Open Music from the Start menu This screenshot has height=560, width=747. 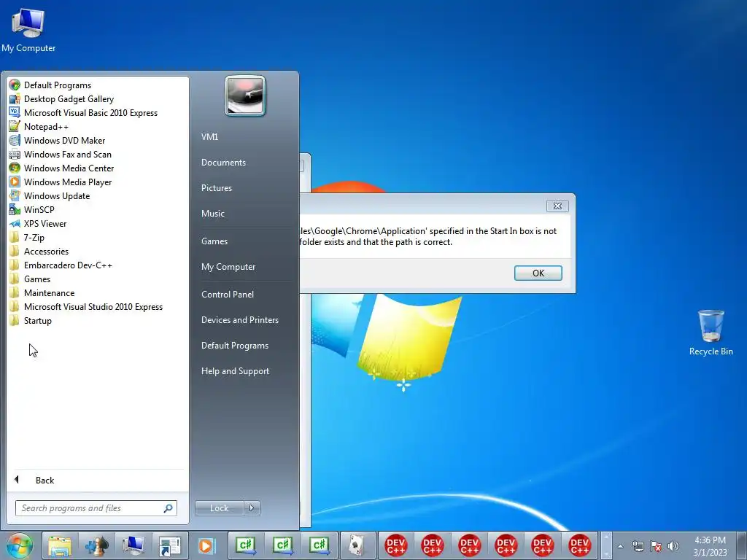click(x=212, y=214)
